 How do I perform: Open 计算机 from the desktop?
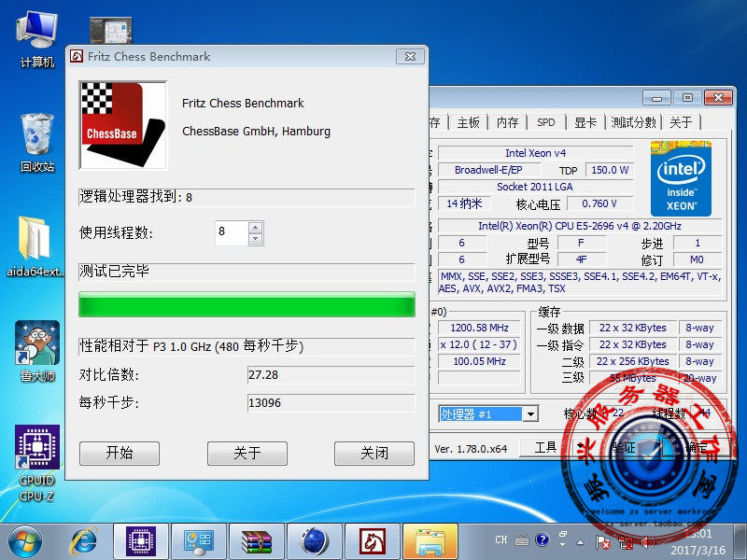36,28
